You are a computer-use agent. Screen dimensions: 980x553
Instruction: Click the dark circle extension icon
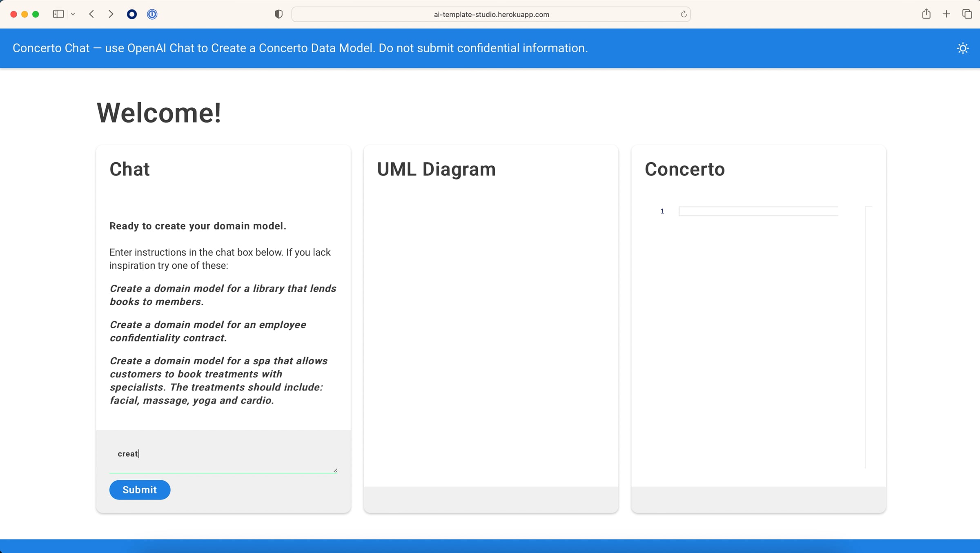(131, 14)
